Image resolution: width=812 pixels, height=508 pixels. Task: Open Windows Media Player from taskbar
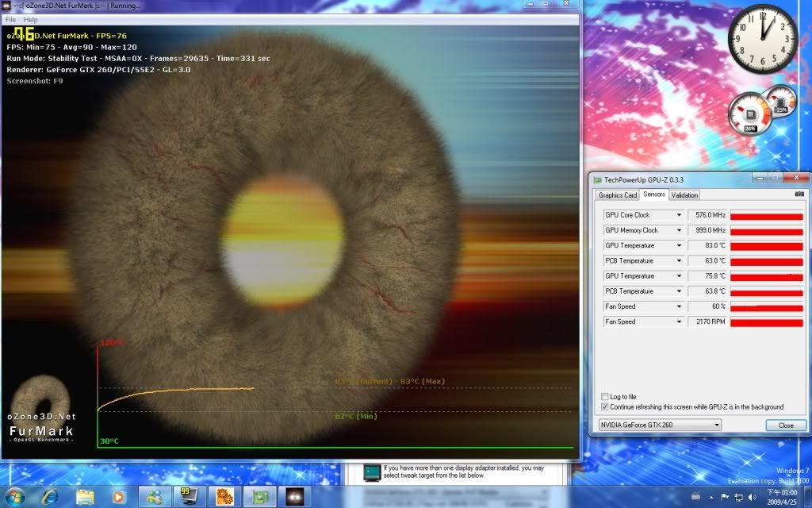pyautogui.click(x=119, y=497)
